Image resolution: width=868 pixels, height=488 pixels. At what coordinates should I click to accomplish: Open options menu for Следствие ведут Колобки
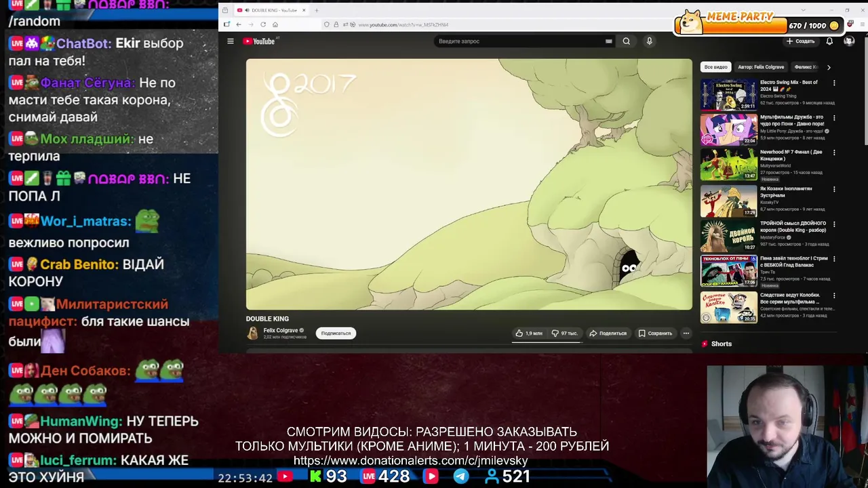pyautogui.click(x=834, y=296)
